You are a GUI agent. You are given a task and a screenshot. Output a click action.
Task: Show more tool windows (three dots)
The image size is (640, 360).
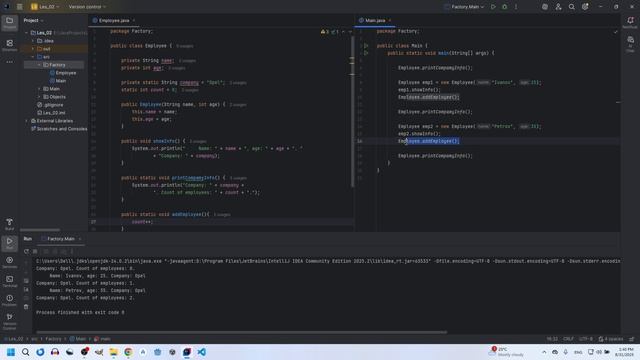click(9, 62)
